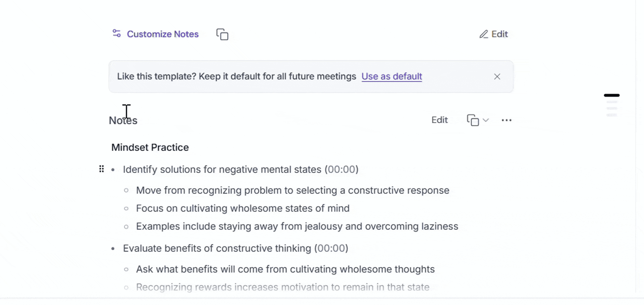This screenshot has width=644, height=305.
Task: Open the three-dot more options menu
Action: point(506,120)
